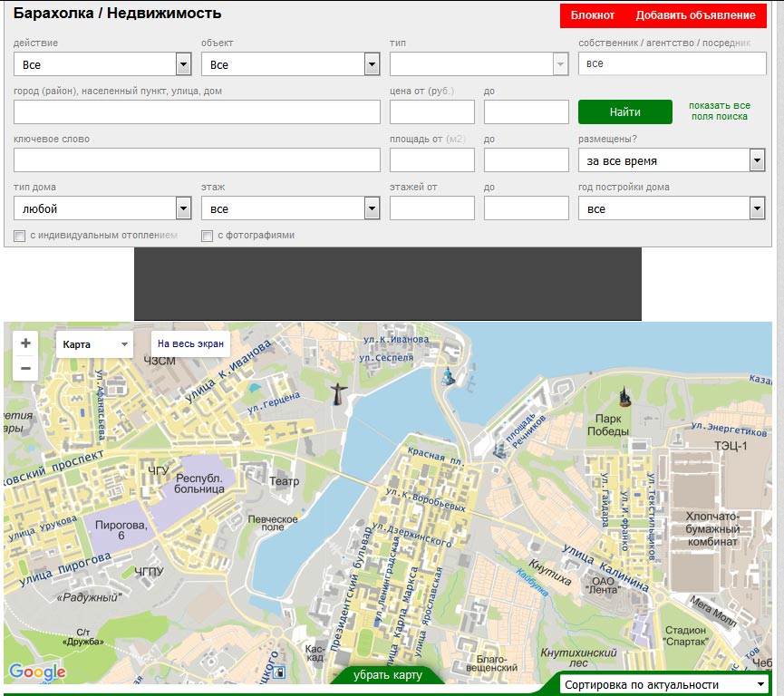The height and width of the screenshot is (696, 784).
Task: Click the Google logo on the map
Action: [x=37, y=672]
